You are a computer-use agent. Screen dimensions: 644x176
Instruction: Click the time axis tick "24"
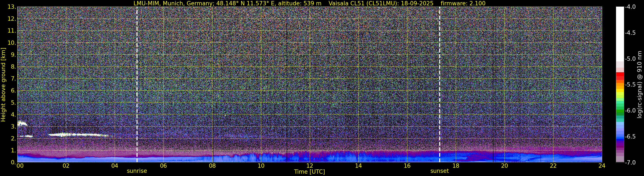(602, 166)
